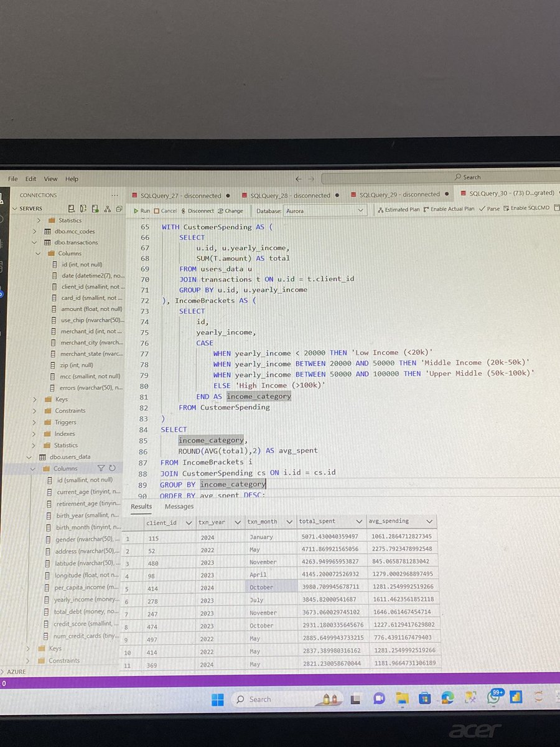Click the SERVERS section header actions ellipsis

[x=114, y=195]
